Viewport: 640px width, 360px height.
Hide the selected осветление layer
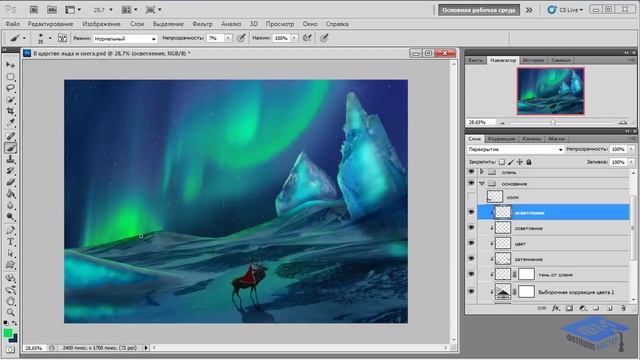471,213
